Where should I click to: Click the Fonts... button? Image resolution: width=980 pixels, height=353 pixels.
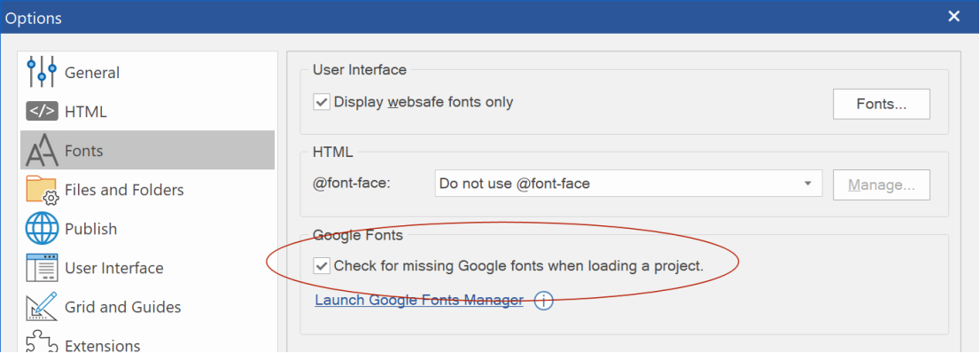882,104
